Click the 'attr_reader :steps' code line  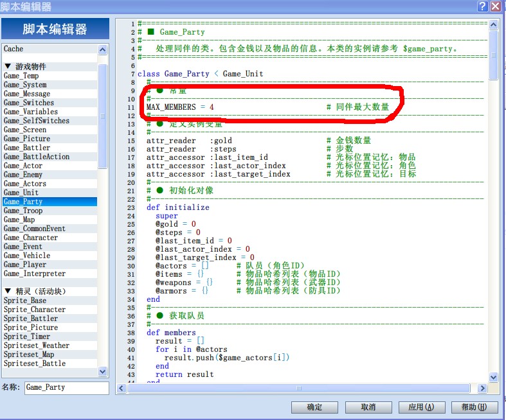(192, 149)
